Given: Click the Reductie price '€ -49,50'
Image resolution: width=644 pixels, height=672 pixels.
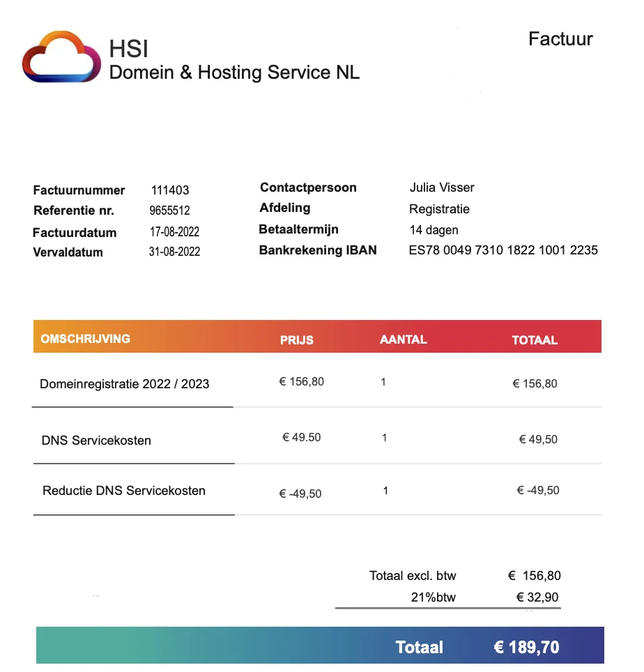Looking at the screenshot, I should 300,494.
